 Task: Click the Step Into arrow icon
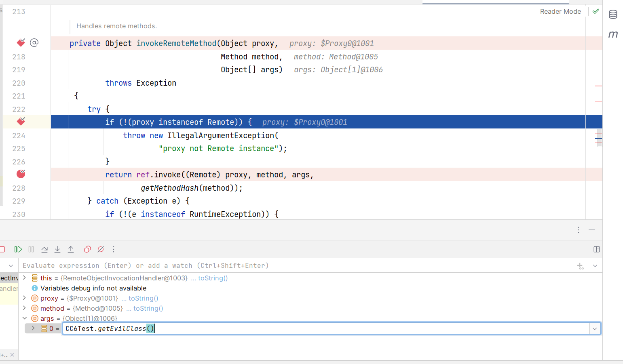pos(57,250)
